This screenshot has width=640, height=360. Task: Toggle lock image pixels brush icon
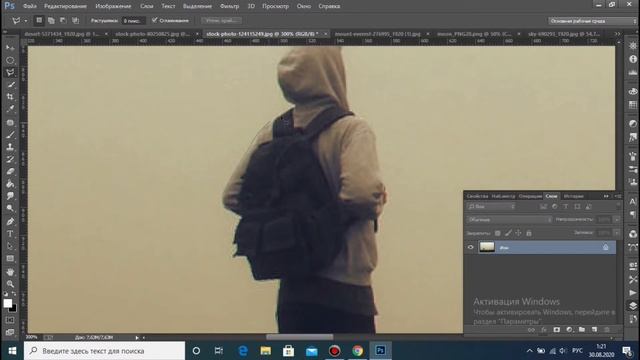508,233
